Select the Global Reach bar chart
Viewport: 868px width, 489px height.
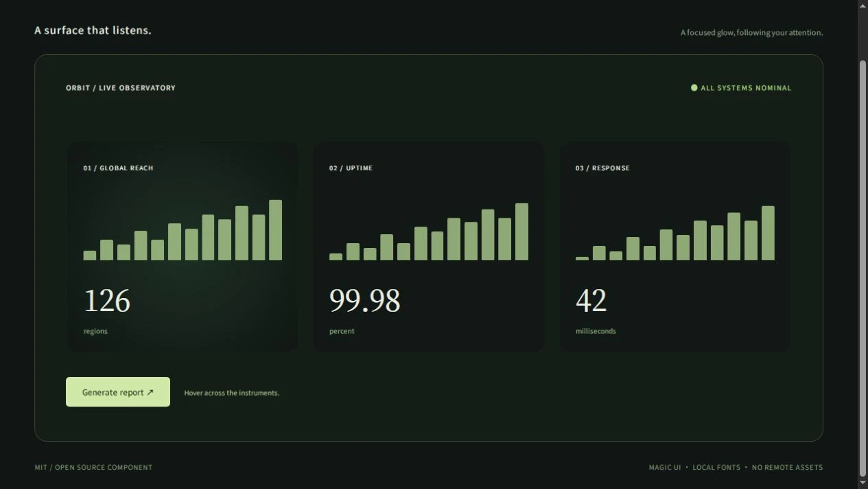tap(183, 230)
